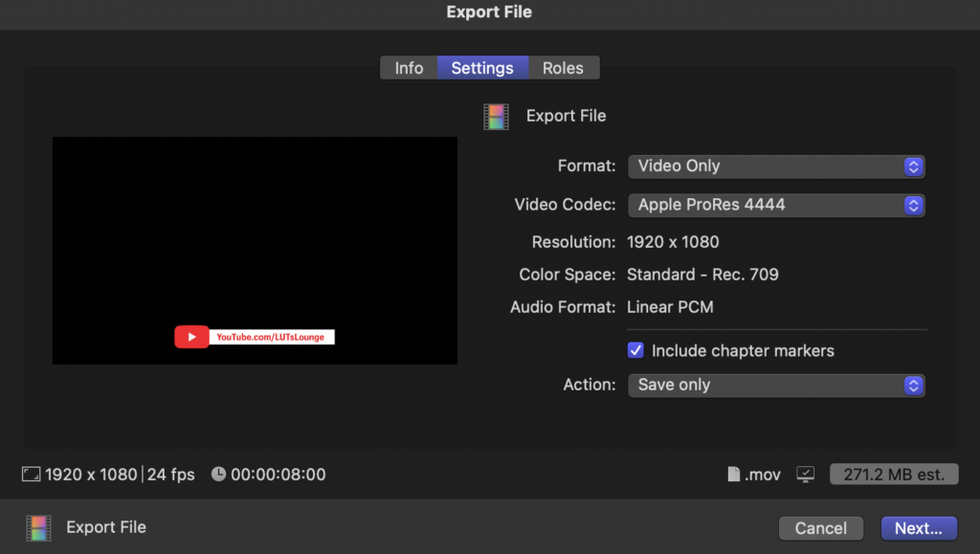980x554 pixels.
Task: Click the YouTube play icon in the preview
Action: 191,337
